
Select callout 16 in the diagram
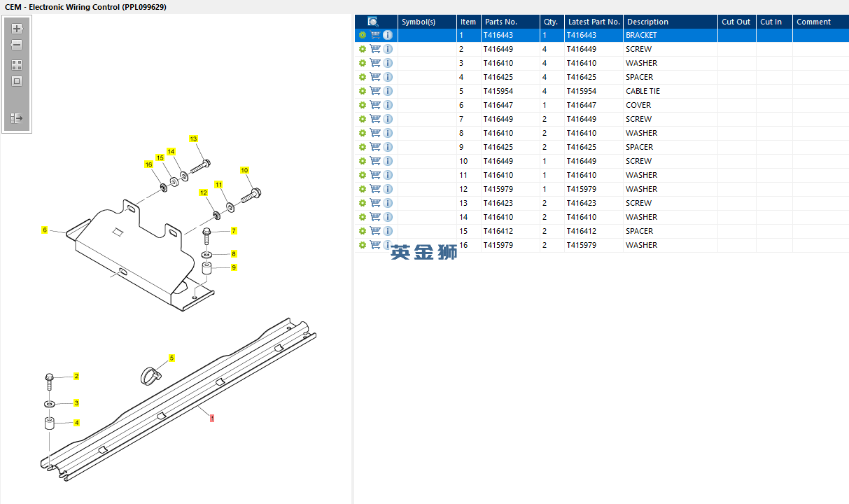coord(148,164)
